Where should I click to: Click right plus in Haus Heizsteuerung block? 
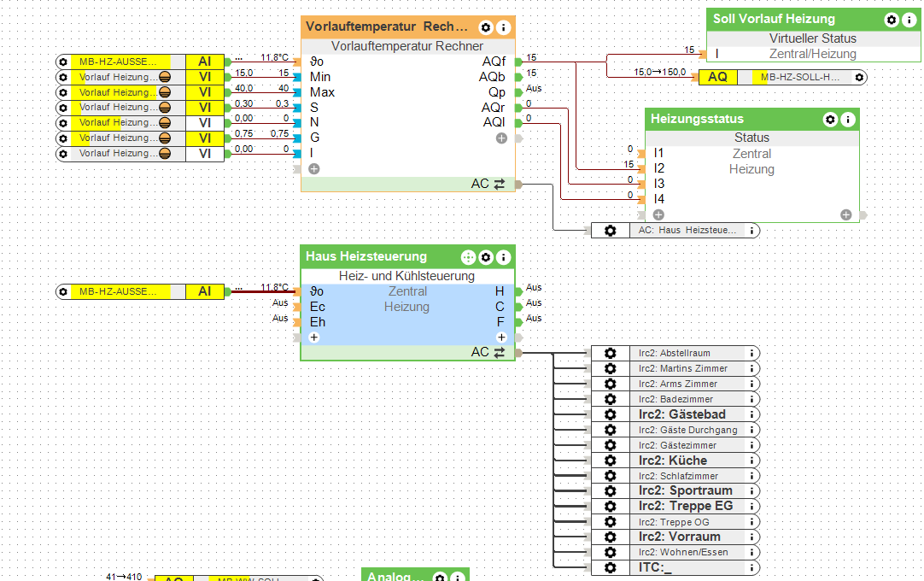click(501, 337)
